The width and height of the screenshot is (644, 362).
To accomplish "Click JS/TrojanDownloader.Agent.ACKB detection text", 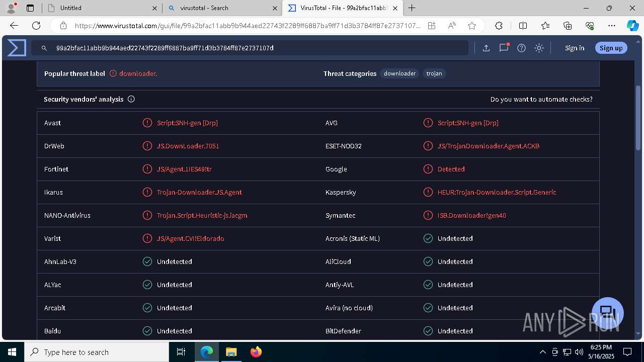I will [489, 146].
